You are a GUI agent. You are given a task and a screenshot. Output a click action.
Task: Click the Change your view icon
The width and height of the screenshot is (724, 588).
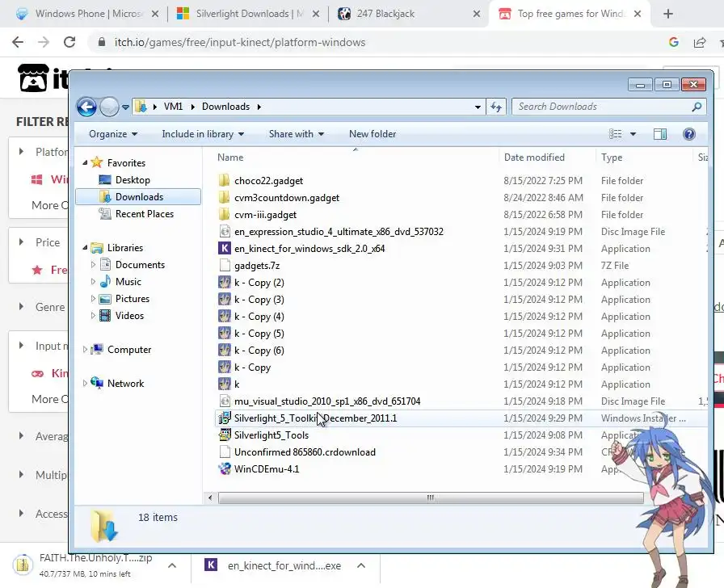point(616,134)
